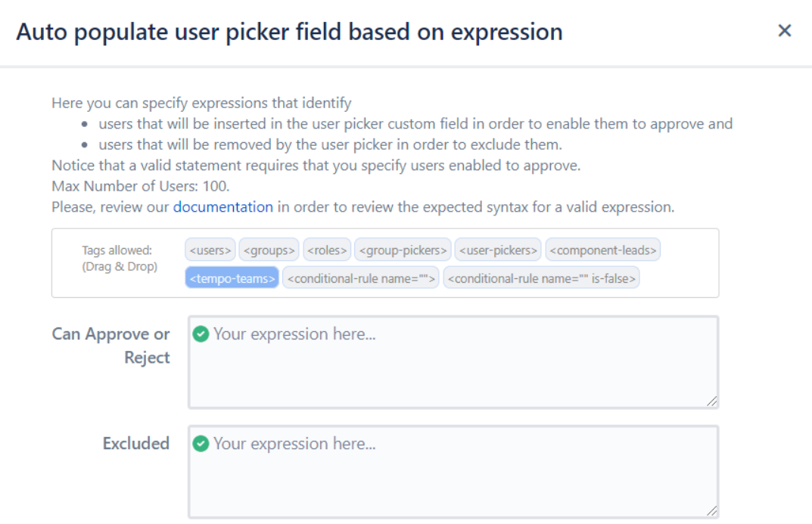Click green check icon in Can Approve field
The image size is (812, 524).
pos(201,334)
